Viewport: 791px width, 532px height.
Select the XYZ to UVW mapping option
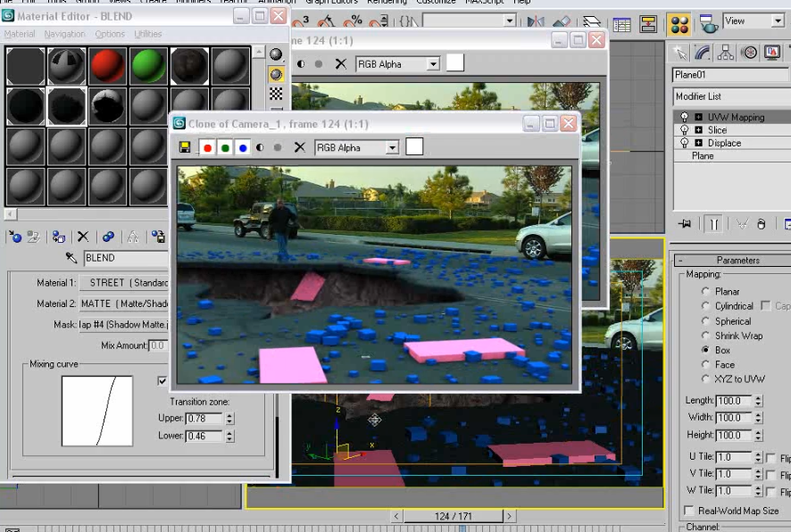point(705,378)
